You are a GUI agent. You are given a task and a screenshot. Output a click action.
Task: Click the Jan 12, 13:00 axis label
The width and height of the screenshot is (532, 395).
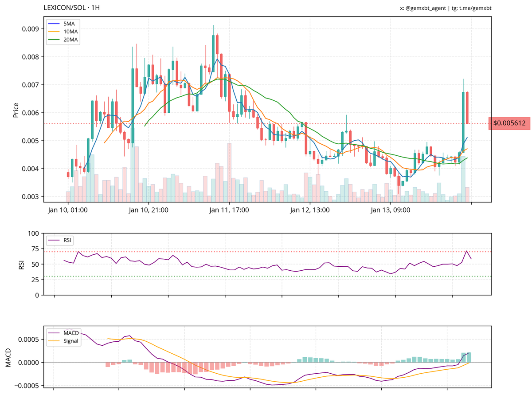tap(309, 210)
